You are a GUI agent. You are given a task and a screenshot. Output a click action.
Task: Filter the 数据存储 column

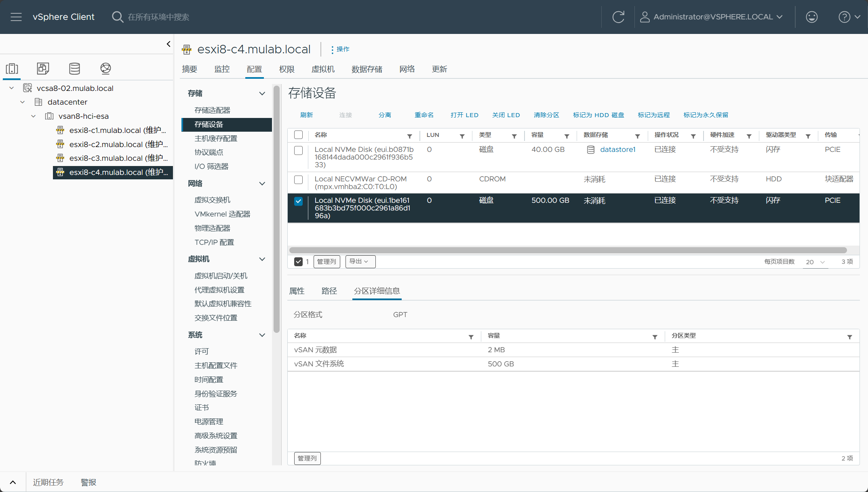(x=637, y=136)
